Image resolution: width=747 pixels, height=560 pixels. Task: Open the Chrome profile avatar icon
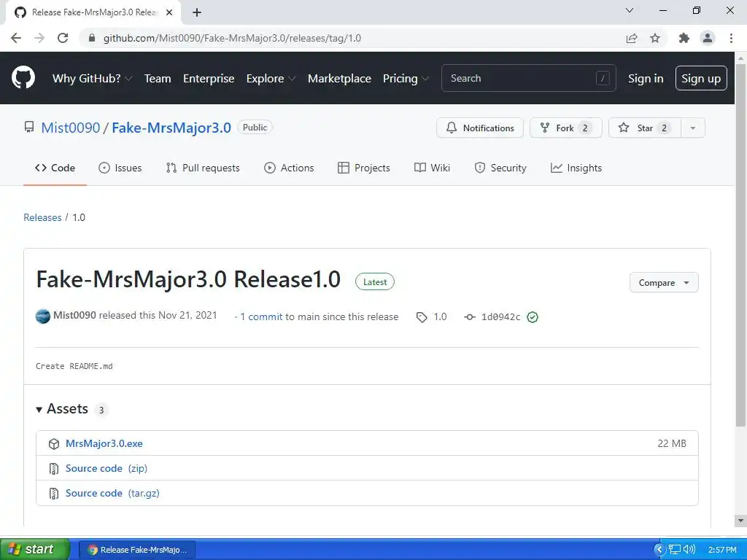708,38
